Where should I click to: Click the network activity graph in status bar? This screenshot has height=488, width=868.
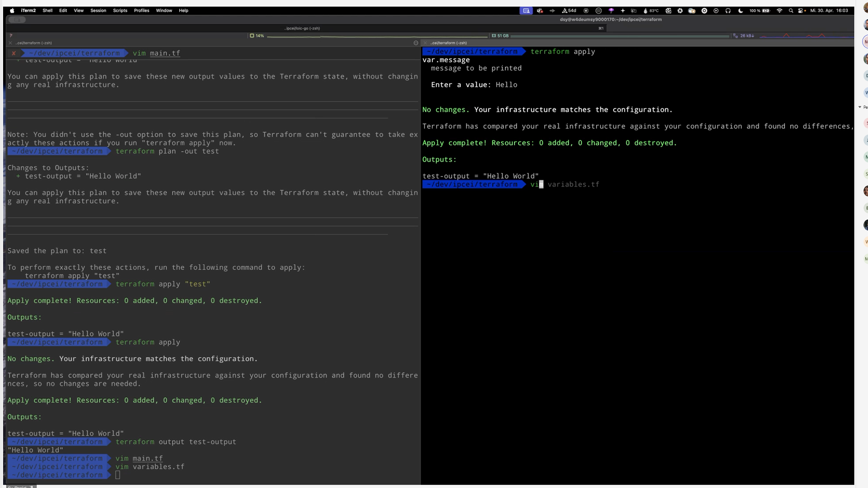click(806, 35)
